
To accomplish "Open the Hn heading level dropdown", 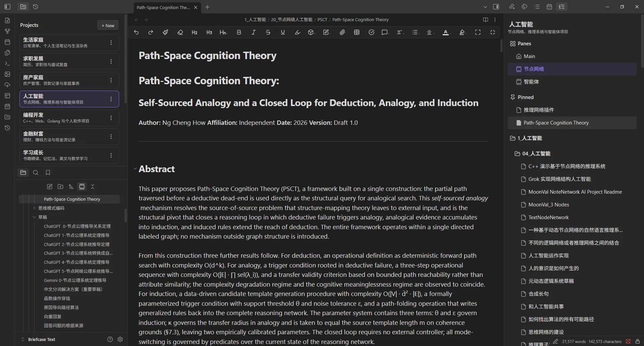I will point(224,32).
